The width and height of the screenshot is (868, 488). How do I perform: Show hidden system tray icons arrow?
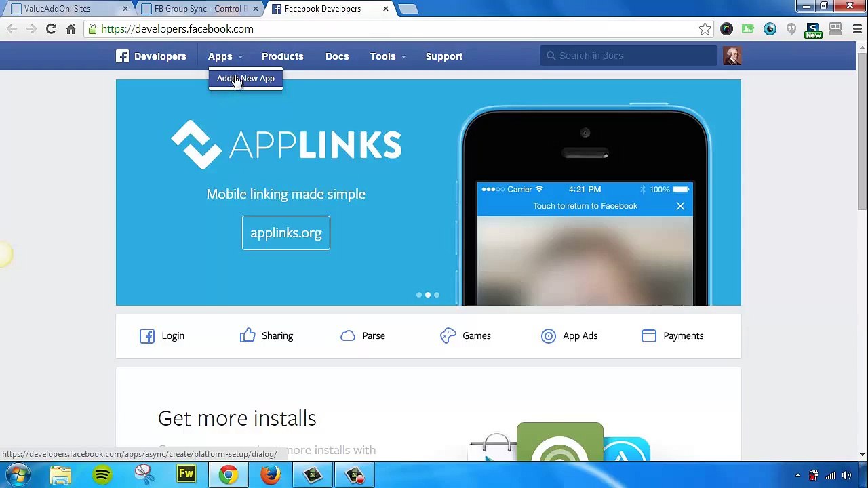(x=797, y=475)
